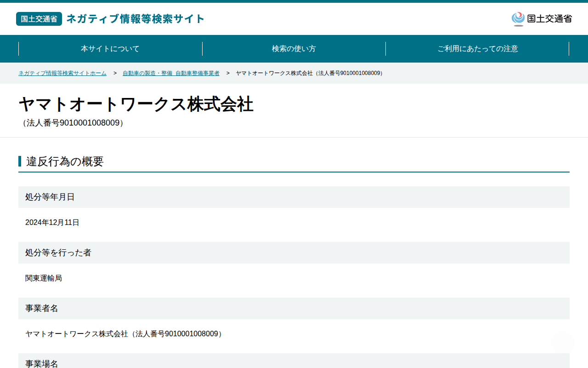Click the 関東運輸局 value text
Viewport: 588px width, 368px height.
click(x=44, y=278)
